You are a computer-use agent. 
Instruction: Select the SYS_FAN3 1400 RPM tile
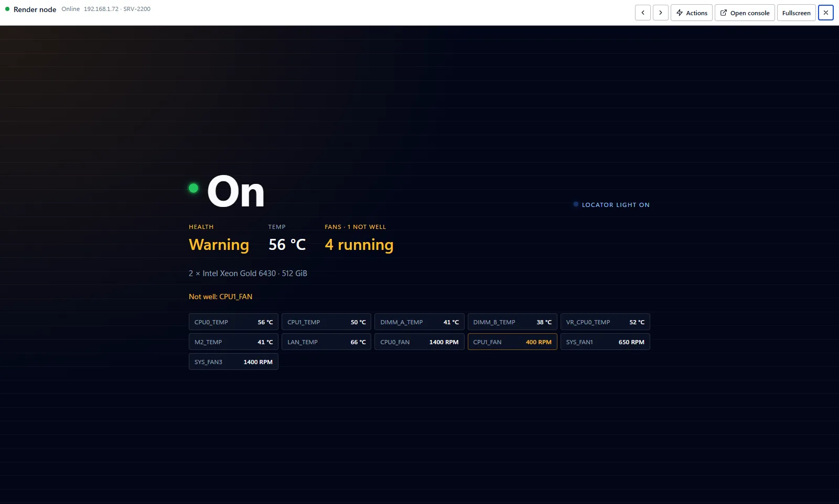click(x=233, y=362)
